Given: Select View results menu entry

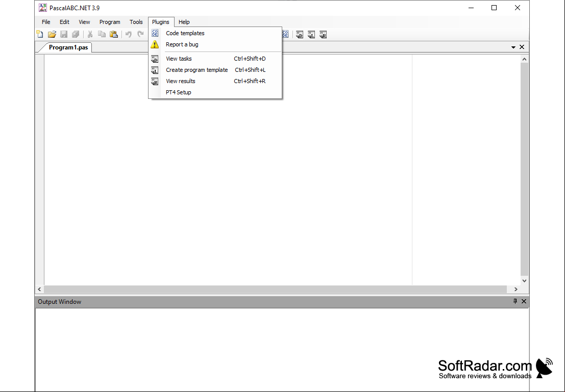Looking at the screenshot, I should tap(215, 81).
